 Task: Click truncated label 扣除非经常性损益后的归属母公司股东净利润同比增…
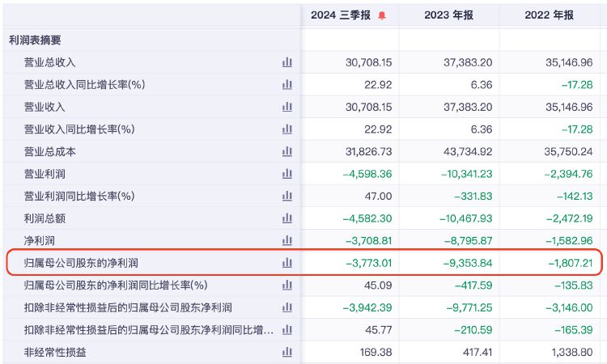pyautogui.click(x=149, y=330)
